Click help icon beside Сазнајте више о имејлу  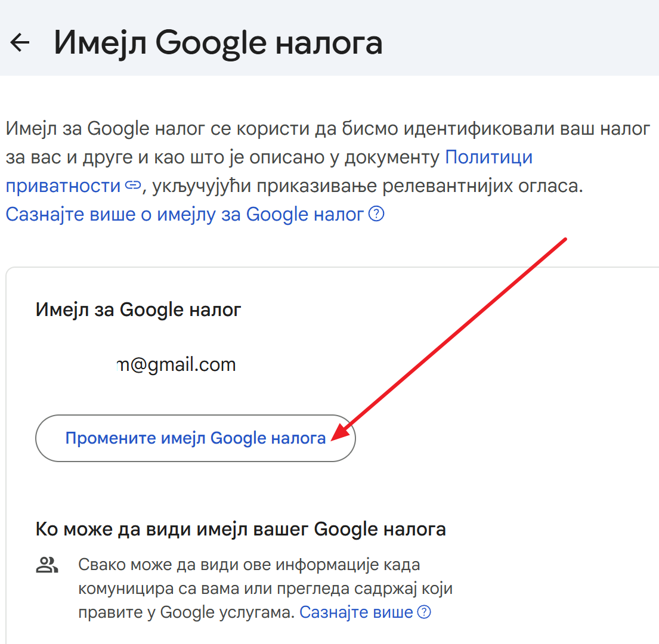(376, 214)
